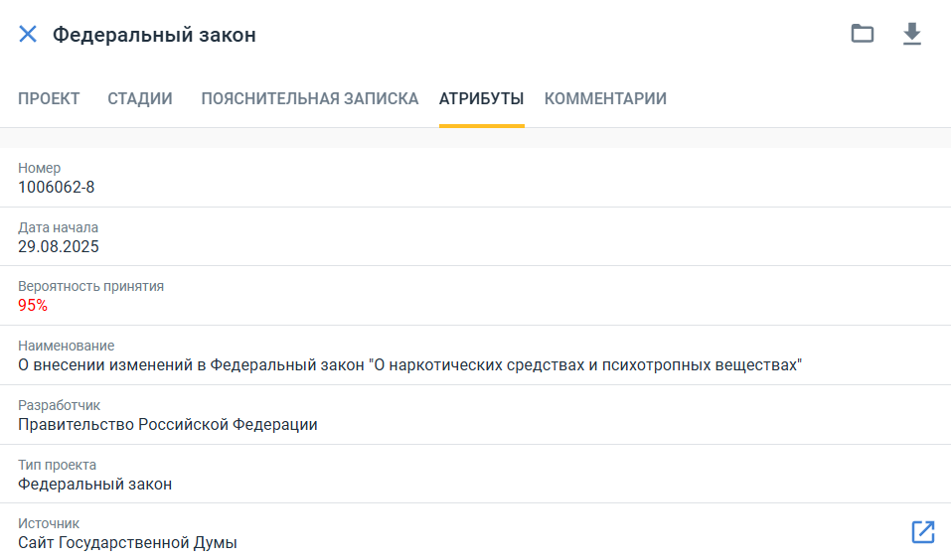The image size is (951, 560).
Task: Open the КОММЕНТАРИИ tab
Action: coord(605,98)
